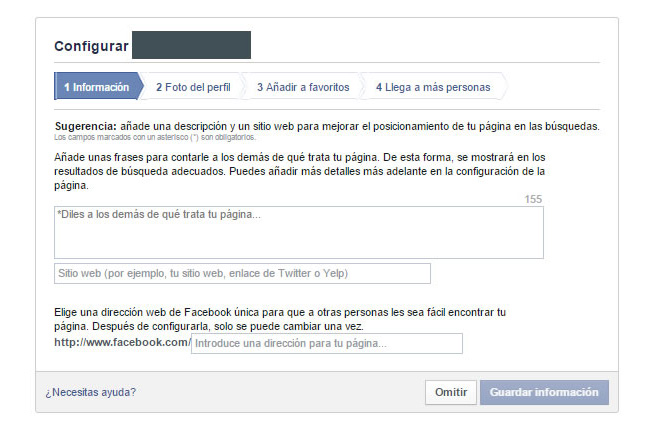Click the text starting Elige una dirección web
The height and width of the screenshot is (430, 656).
(280, 319)
